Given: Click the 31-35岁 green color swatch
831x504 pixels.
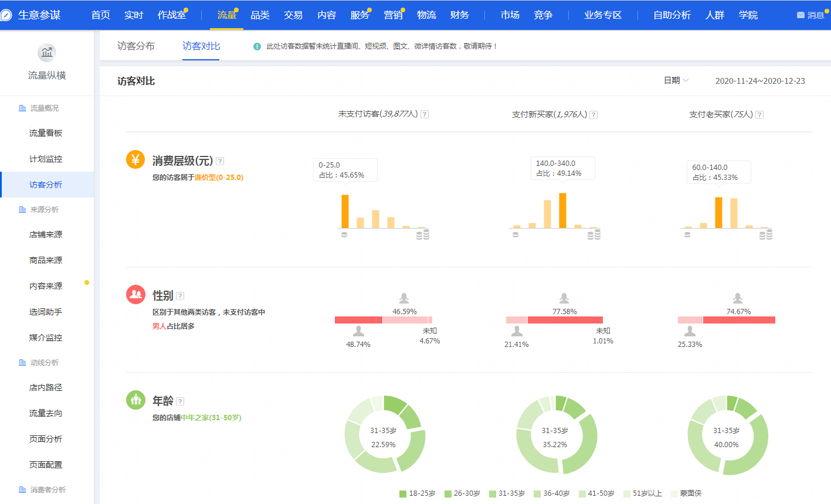Looking at the screenshot, I should tap(493, 493).
